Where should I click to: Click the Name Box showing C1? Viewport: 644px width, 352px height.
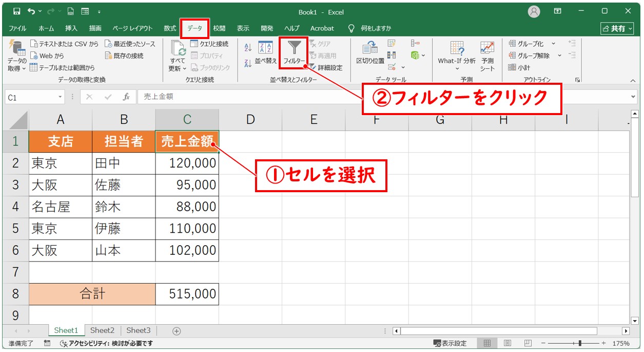[x=31, y=97]
